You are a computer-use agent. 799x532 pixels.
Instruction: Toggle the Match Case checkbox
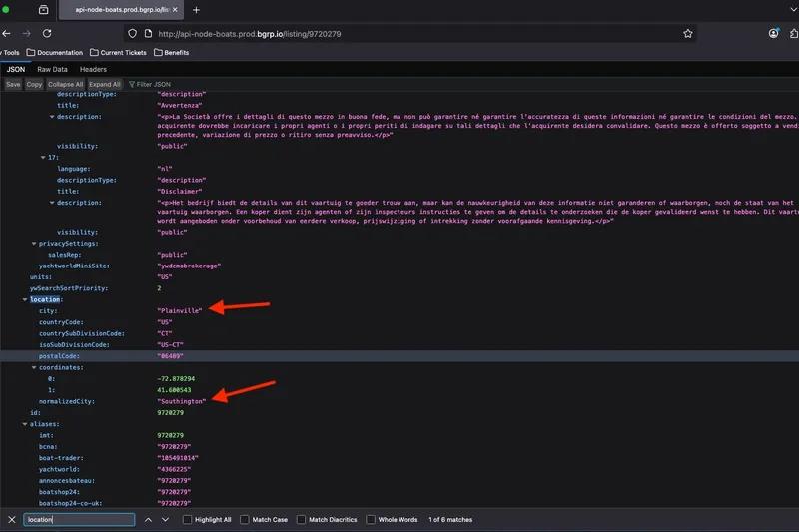coord(246,520)
